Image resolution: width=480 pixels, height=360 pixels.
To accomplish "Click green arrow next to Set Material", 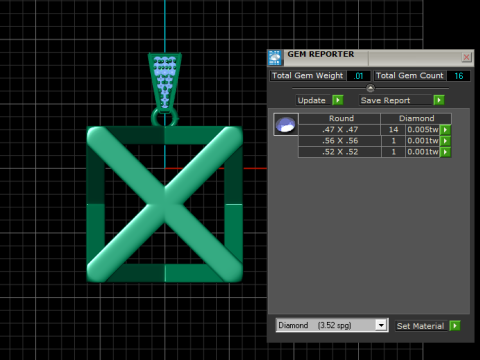I will [x=455, y=326].
